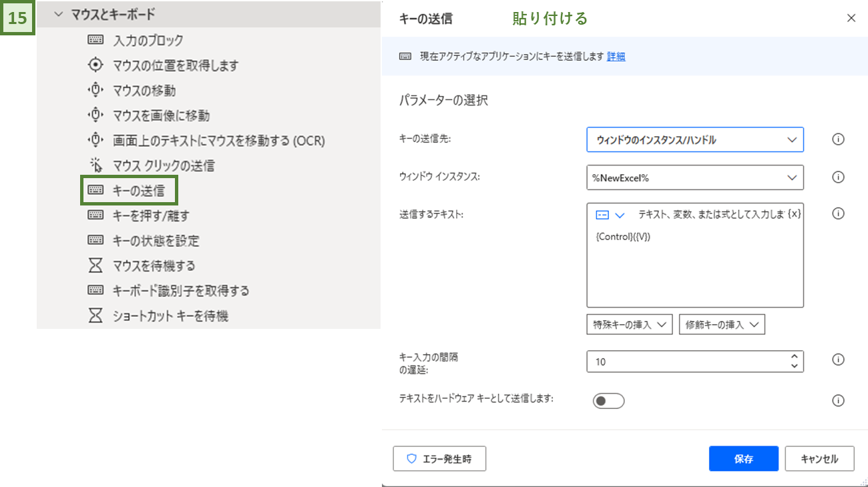Screen dimensions: 868x487
Task: Select the キーの送信 action label
Action: (138, 191)
